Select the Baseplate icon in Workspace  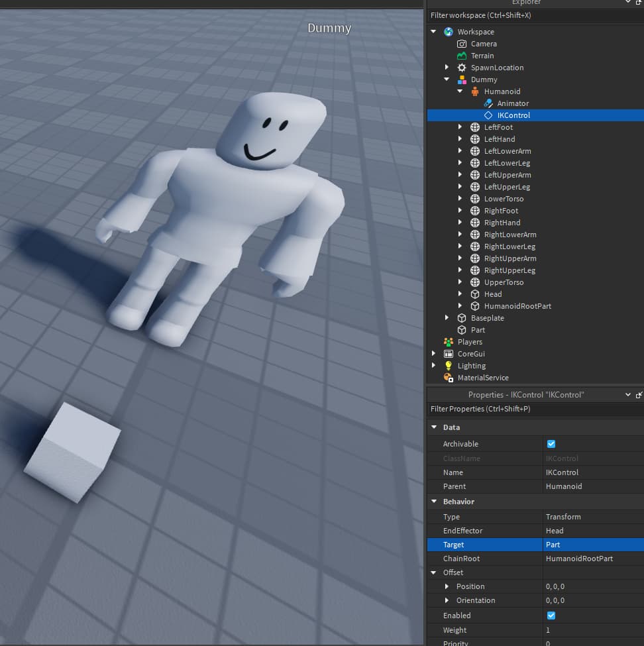(461, 318)
